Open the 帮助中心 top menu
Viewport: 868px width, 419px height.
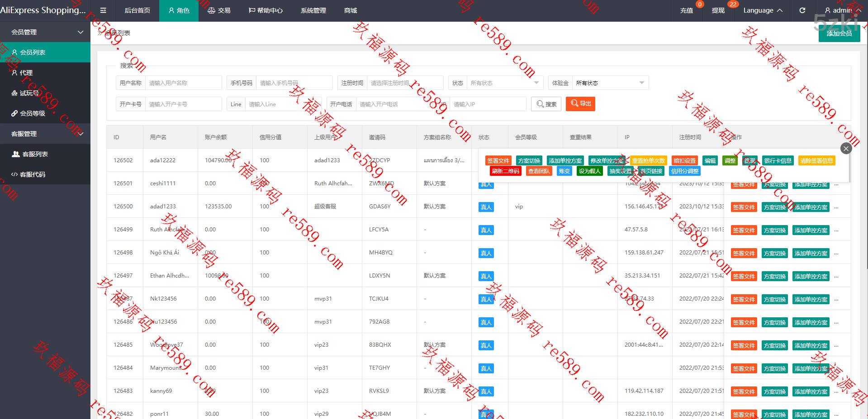click(x=266, y=10)
